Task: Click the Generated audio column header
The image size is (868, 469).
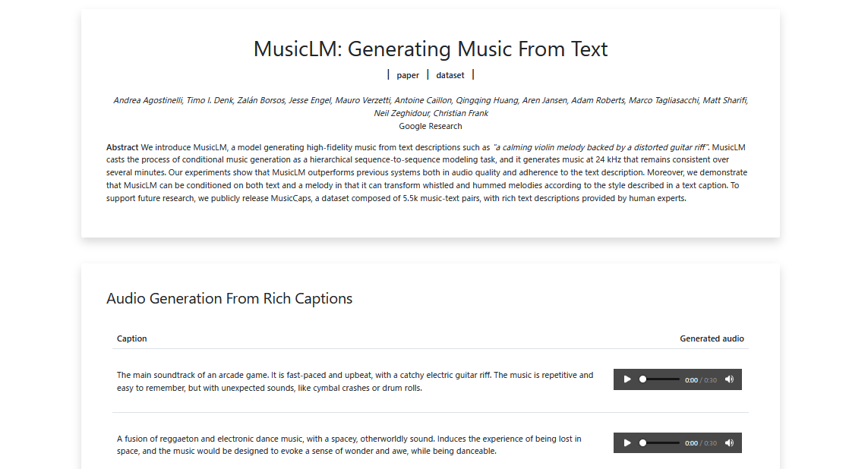Action: click(x=712, y=338)
